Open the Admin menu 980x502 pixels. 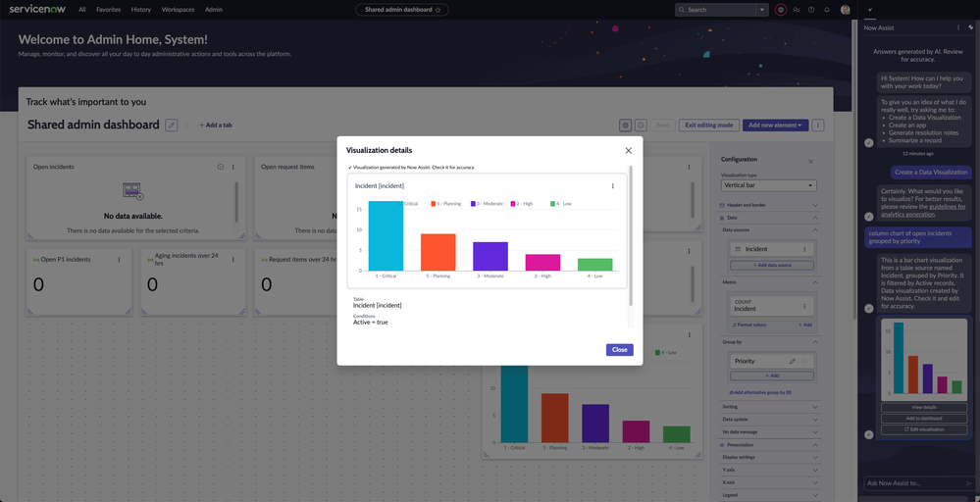click(x=214, y=10)
